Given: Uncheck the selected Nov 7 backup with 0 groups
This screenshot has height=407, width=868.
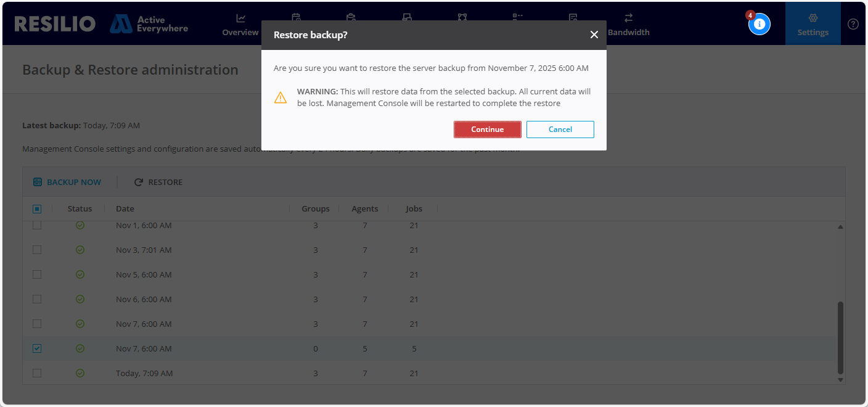Looking at the screenshot, I should pos(37,348).
